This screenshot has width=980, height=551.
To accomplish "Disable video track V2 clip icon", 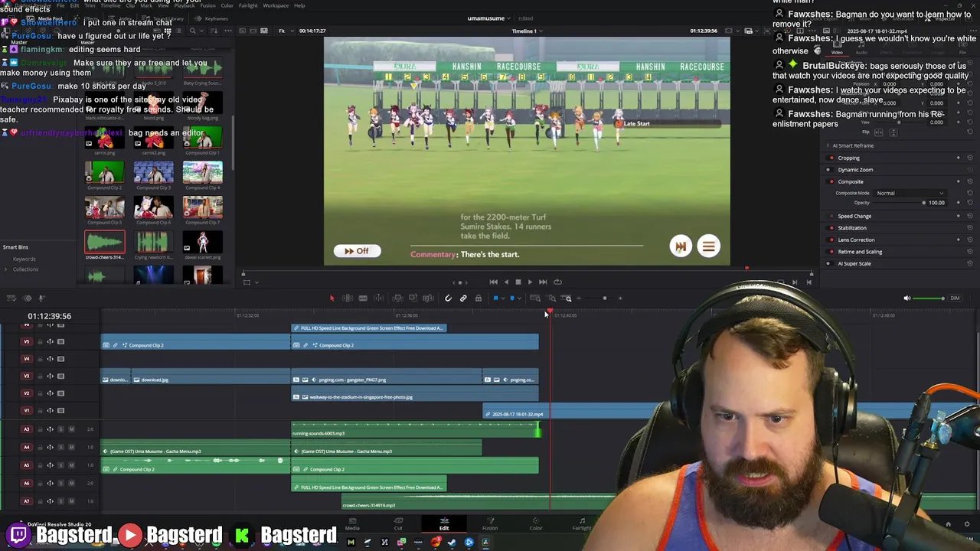I will point(61,393).
